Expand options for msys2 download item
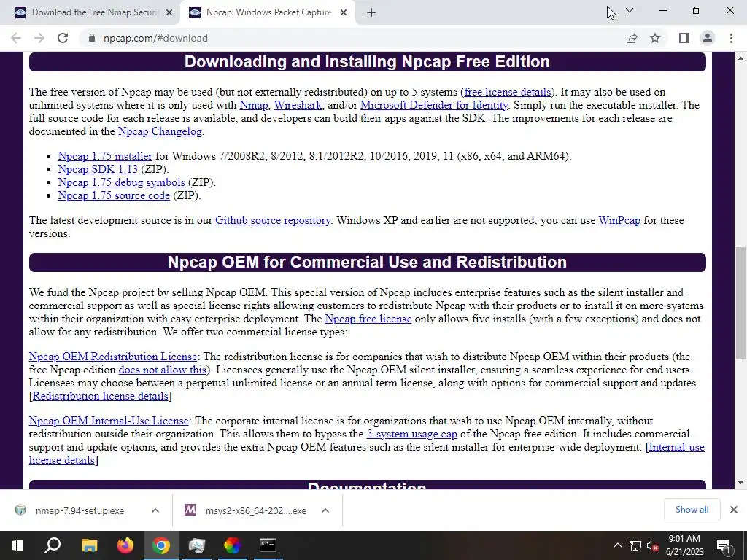The height and width of the screenshot is (560, 747). [325, 510]
